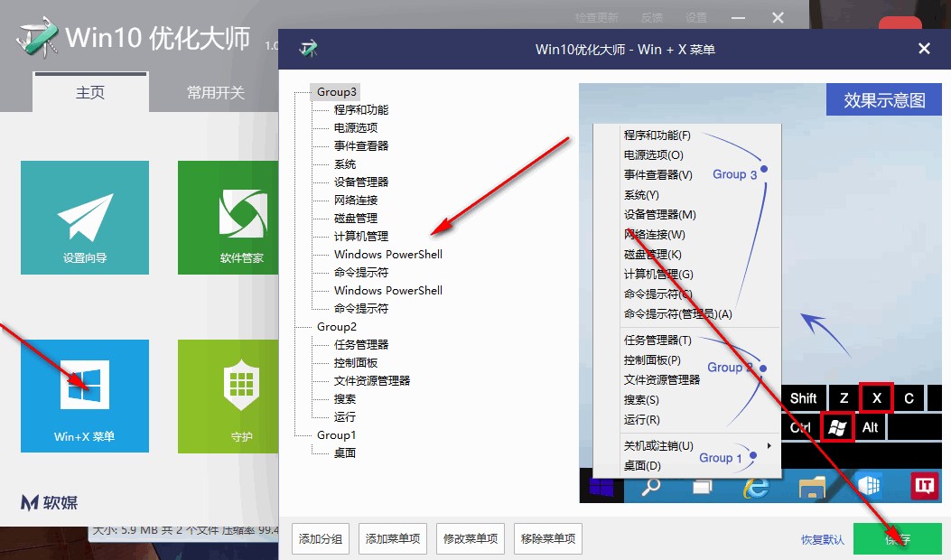Select the Group2 tree node
The image size is (951, 560).
(x=337, y=326)
